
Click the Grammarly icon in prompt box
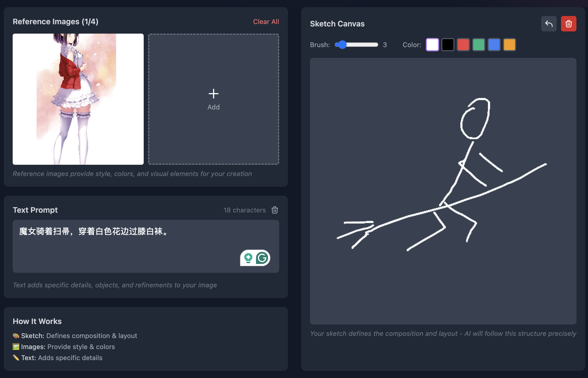pyautogui.click(x=262, y=258)
